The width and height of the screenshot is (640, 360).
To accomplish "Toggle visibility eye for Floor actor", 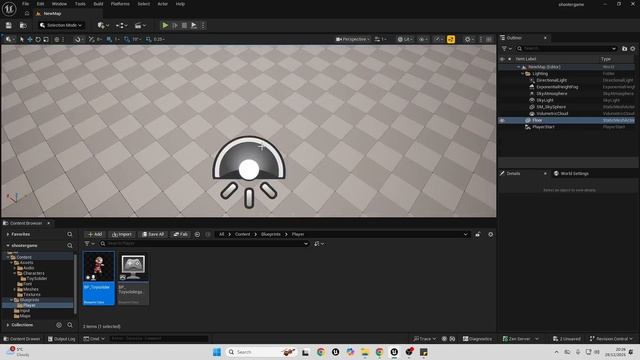I will click(502, 120).
